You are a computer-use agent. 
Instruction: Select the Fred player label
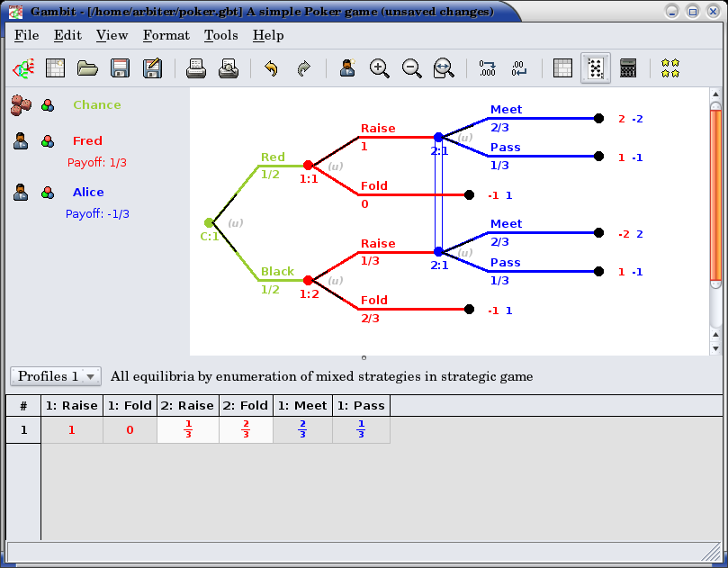[87, 140]
